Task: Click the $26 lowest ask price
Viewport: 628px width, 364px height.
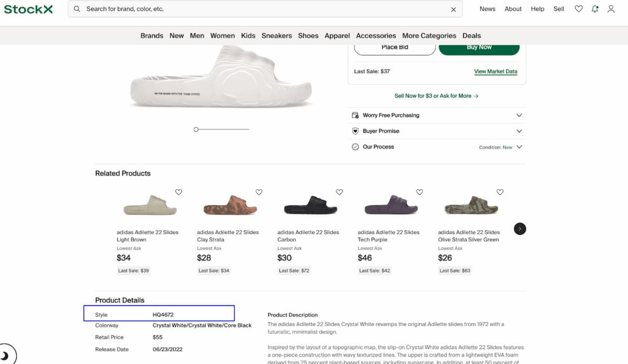Action: coord(445,258)
